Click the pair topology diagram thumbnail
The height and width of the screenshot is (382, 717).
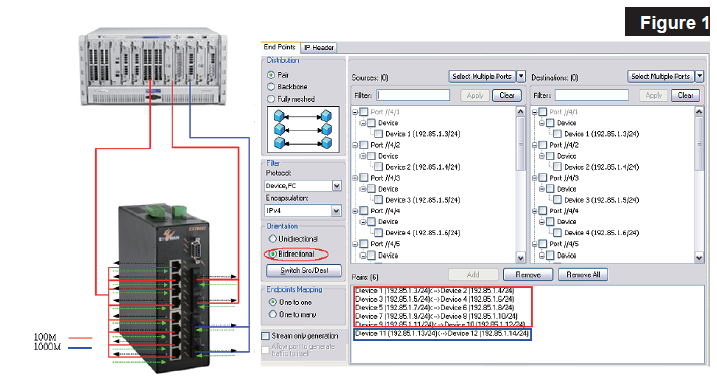click(x=303, y=129)
